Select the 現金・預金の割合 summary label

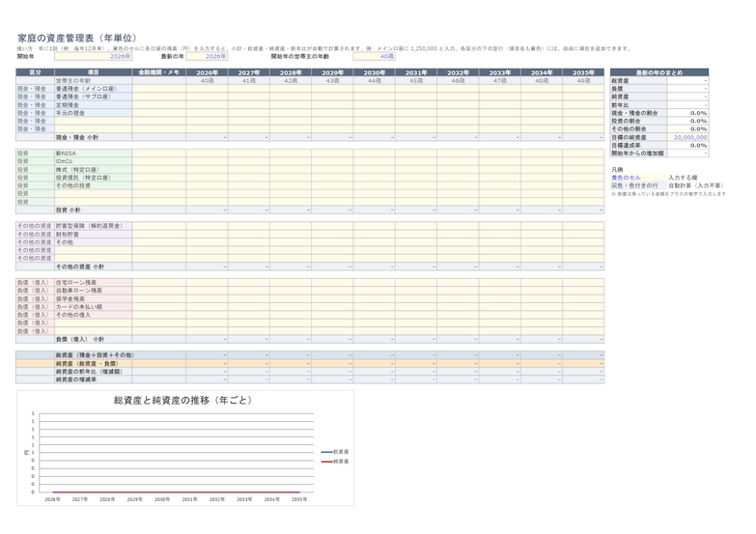(x=638, y=113)
